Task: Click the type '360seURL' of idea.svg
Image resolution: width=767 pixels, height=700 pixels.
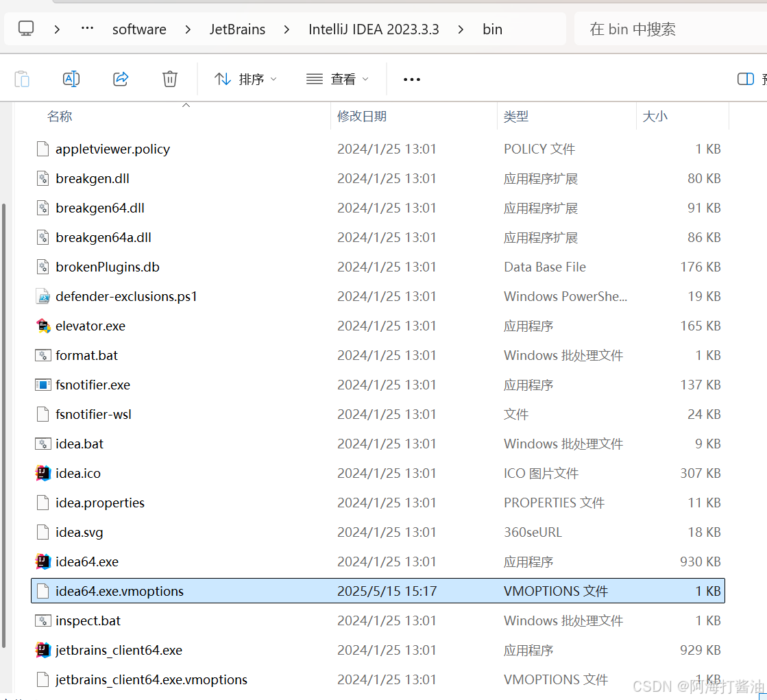Action: (x=533, y=532)
